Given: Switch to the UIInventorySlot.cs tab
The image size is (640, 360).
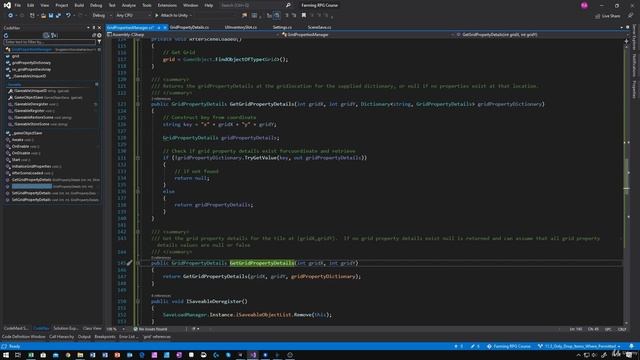Looking at the screenshot, I should [x=241, y=27].
